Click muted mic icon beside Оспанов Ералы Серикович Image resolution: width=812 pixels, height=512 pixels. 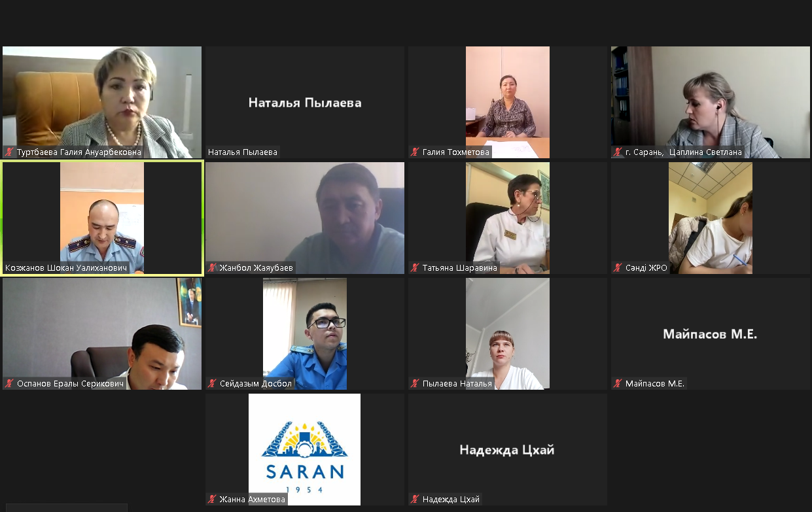pyautogui.click(x=9, y=384)
